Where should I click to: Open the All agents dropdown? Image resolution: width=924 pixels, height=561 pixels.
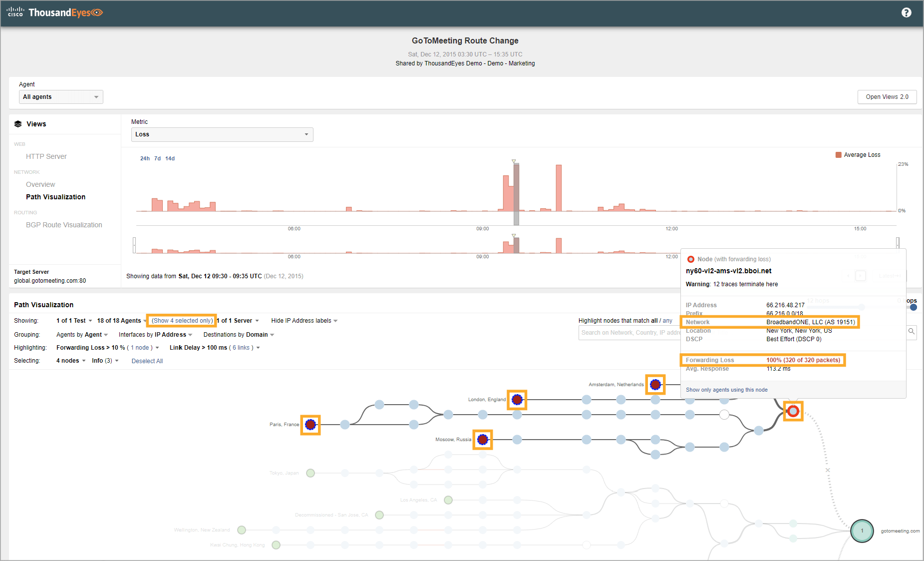tap(61, 97)
